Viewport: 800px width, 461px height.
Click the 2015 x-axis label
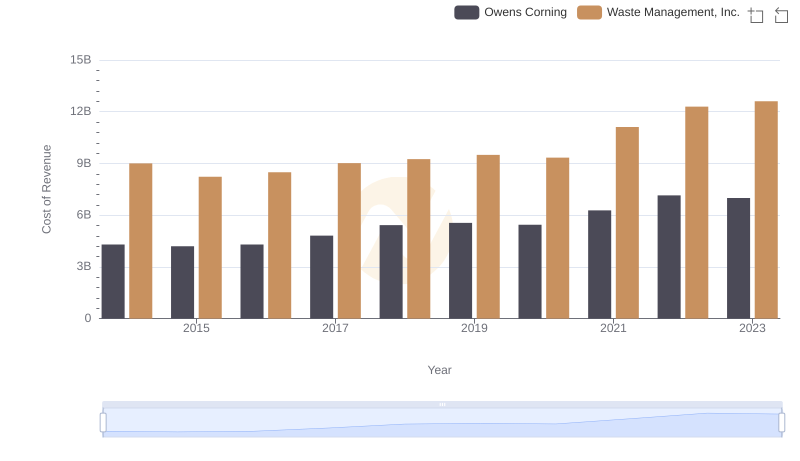point(196,328)
